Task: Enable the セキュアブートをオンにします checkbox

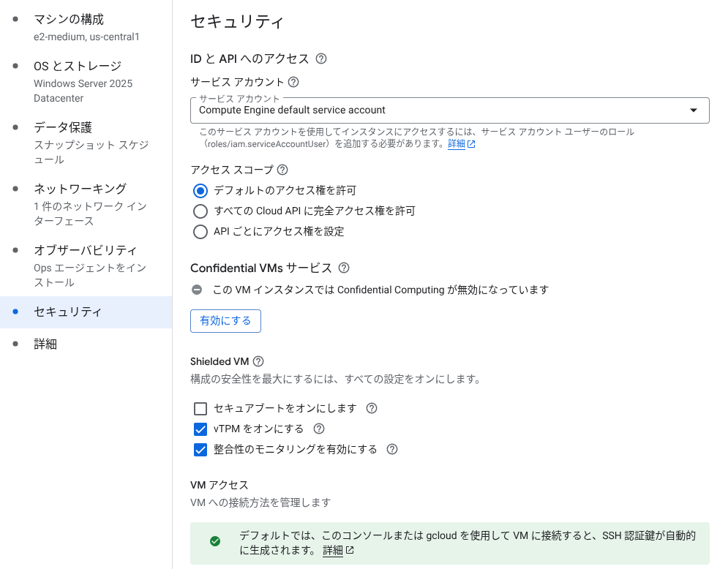Action: (x=200, y=408)
